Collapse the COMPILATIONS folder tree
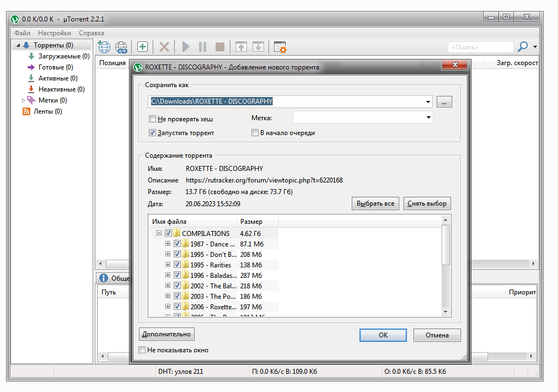The image size is (558, 392). tap(159, 233)
